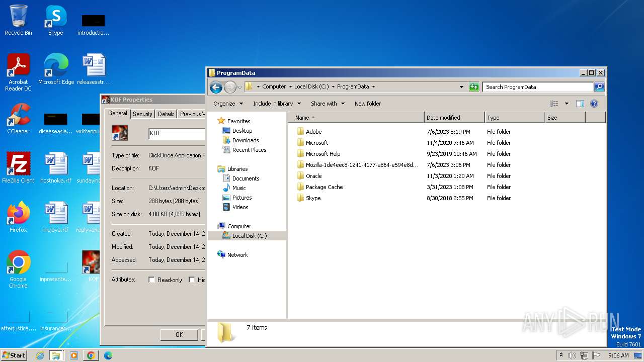Screen dimensions: 644x362
Task: Launch Skype from the desktop
Action: [x=55, y=20]
